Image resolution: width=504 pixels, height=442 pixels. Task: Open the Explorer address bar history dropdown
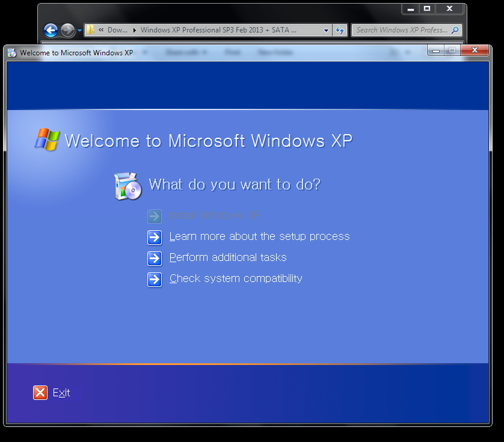click(x=326, y=31)
